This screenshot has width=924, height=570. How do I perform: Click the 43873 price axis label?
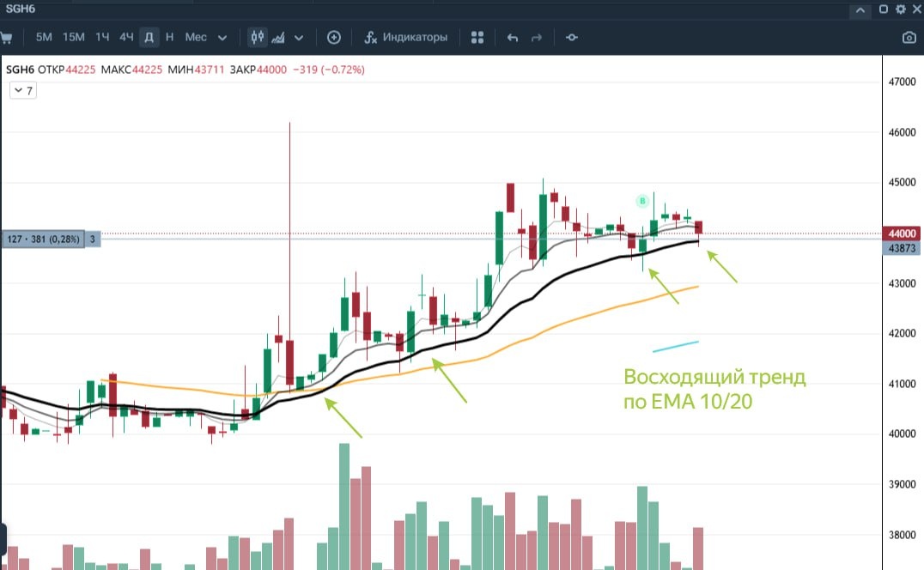[902, 248]
